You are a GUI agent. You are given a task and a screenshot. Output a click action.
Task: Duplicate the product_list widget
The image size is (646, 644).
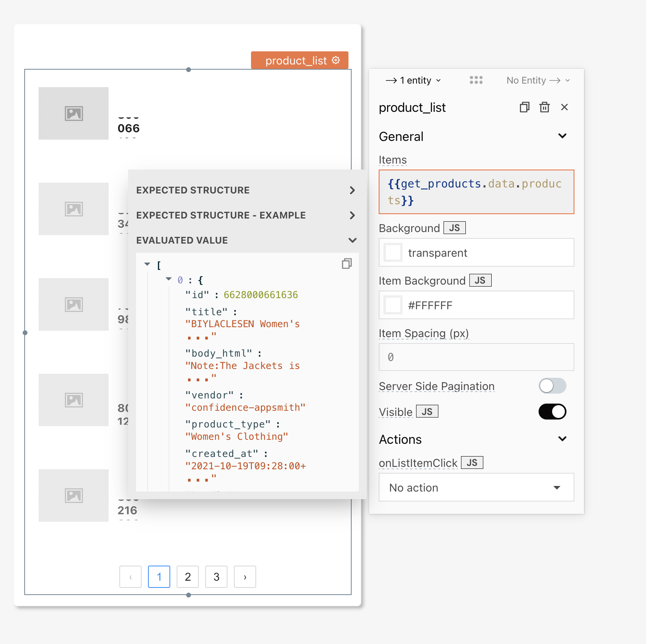pyautogui.click(x=524, y=107)
